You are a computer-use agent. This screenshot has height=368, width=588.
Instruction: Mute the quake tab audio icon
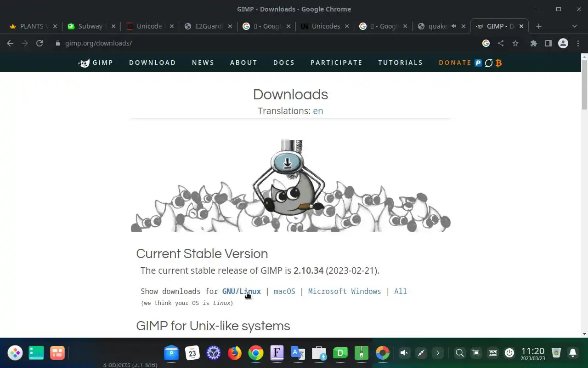point(453,26)
